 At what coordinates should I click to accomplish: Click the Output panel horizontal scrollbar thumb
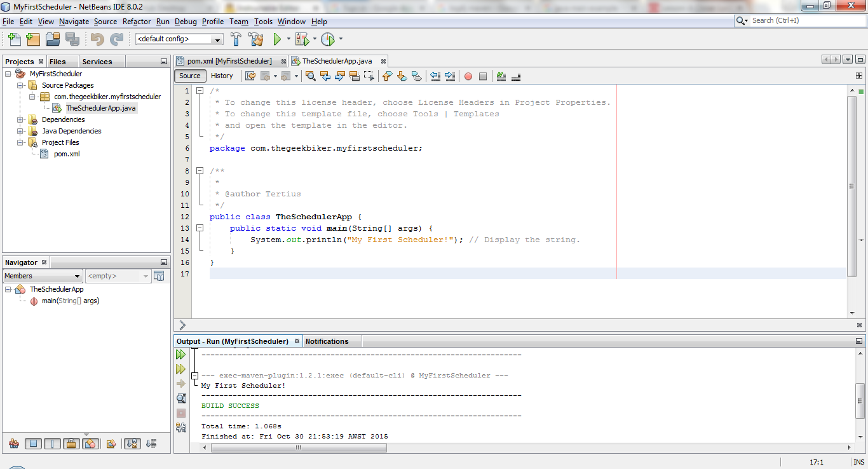[x=299, y=447]
